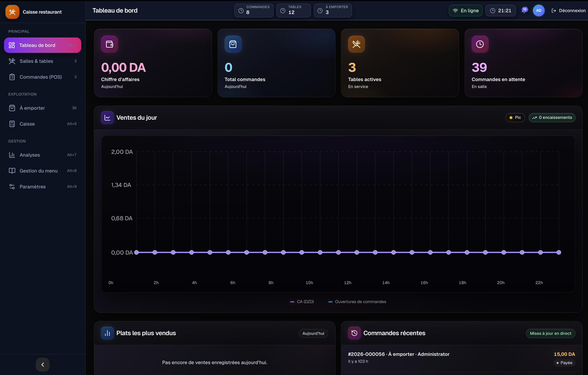Open Analyses page
The height and width of the screenshot is (375, 588).
click(x=42, y=155)
